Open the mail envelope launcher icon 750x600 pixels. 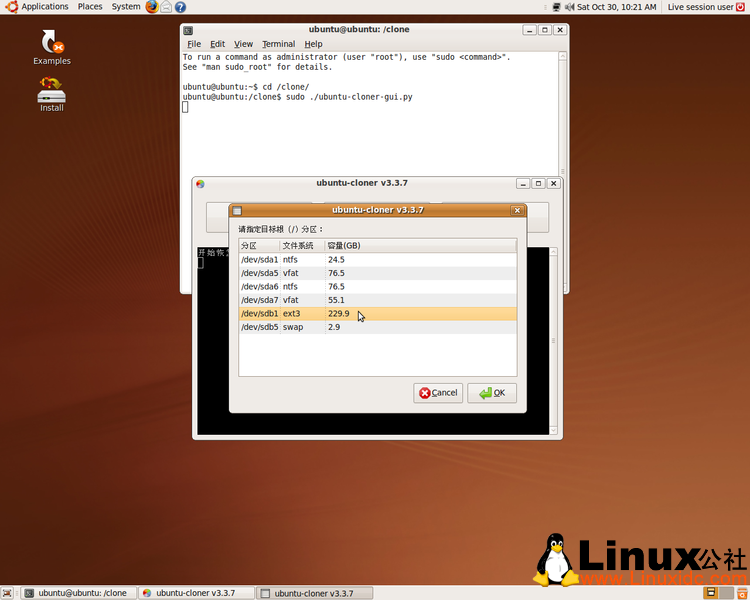166,7
